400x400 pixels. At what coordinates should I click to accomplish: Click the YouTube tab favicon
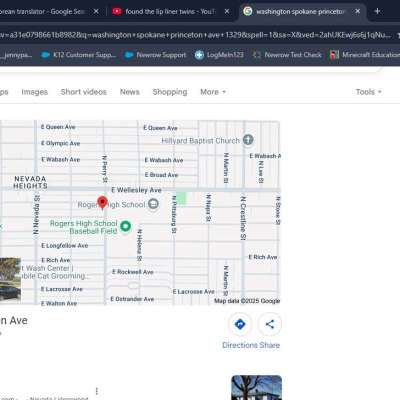coord(117,11)
